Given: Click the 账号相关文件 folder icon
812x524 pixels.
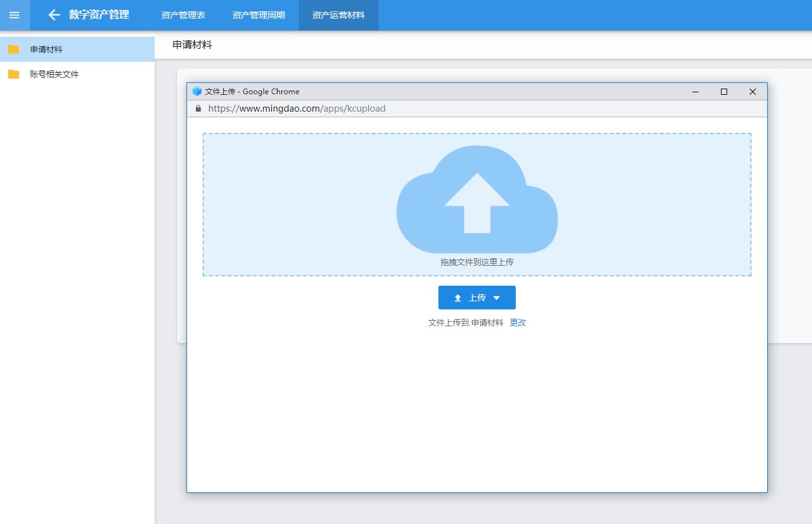Looking at the screenshot, I should (14, 74).
